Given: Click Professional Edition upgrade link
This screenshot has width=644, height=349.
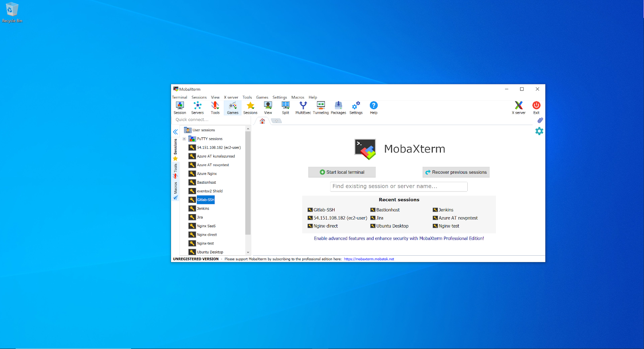Looking at the screenshot, I should (x=399, y=238).
